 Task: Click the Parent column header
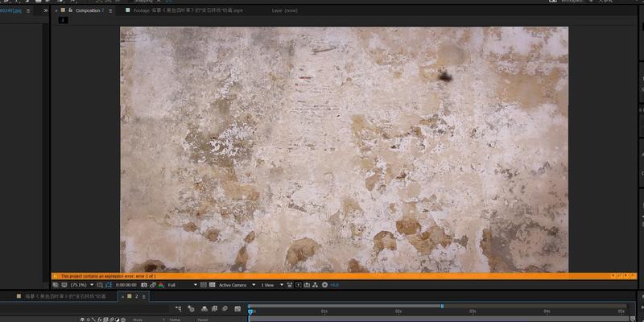203,320
